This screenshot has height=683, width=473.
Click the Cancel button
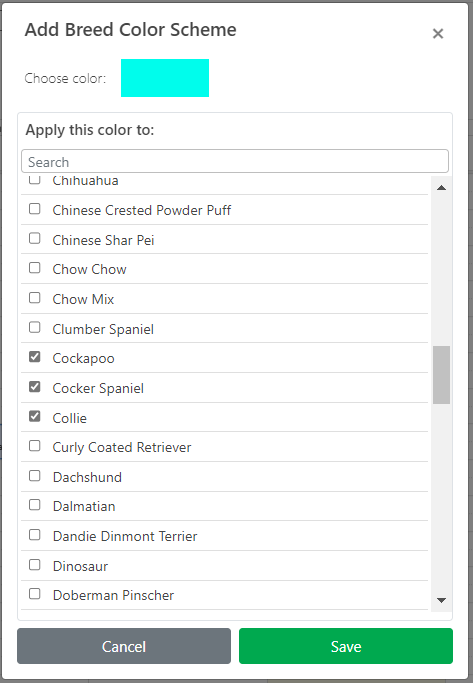[124, 646]
